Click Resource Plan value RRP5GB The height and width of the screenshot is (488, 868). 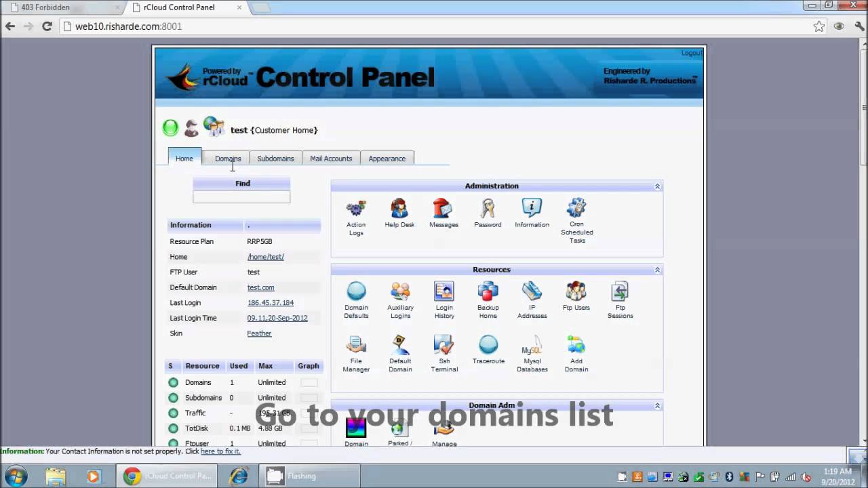(x=260, y=241)
